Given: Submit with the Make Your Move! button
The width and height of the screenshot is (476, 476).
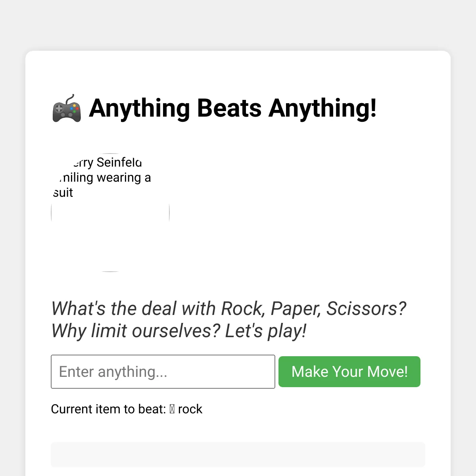Looking at the screenshot, I should [x=349, y=372].
